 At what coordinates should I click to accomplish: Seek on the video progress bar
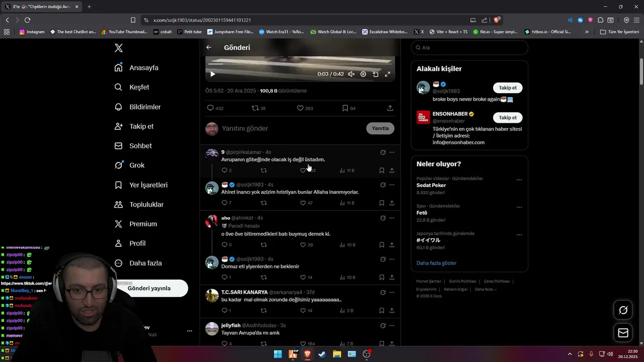300,63
